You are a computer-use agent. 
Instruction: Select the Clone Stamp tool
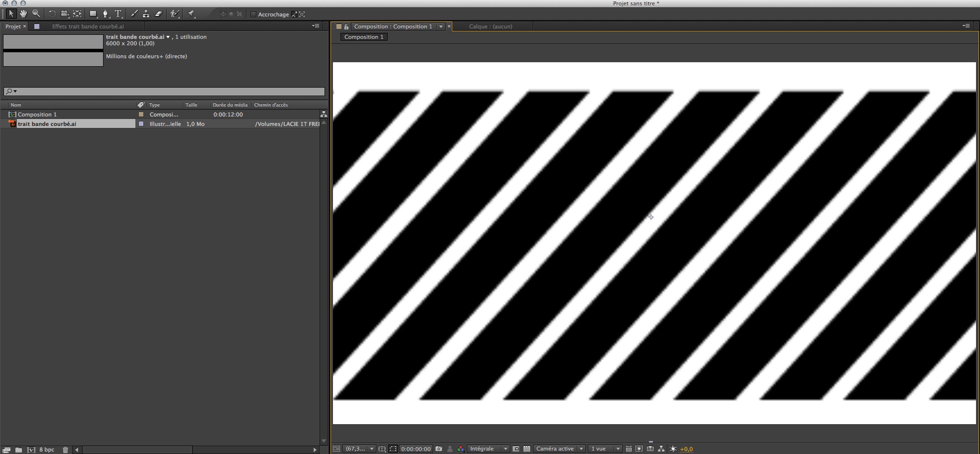click(x=146, y=14)
